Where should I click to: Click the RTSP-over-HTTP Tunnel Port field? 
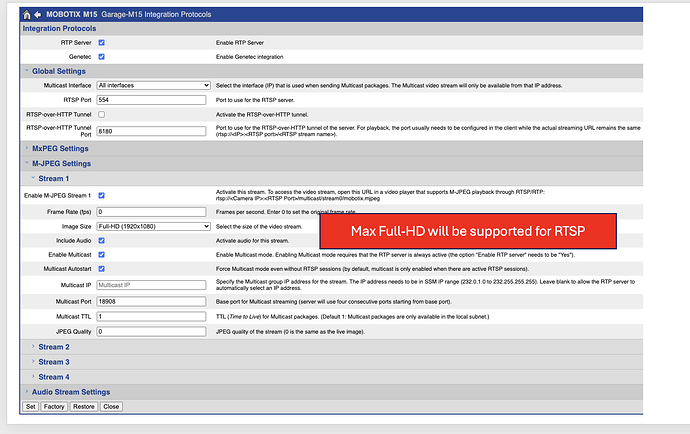pyautogui.click(x=151, y=131)
